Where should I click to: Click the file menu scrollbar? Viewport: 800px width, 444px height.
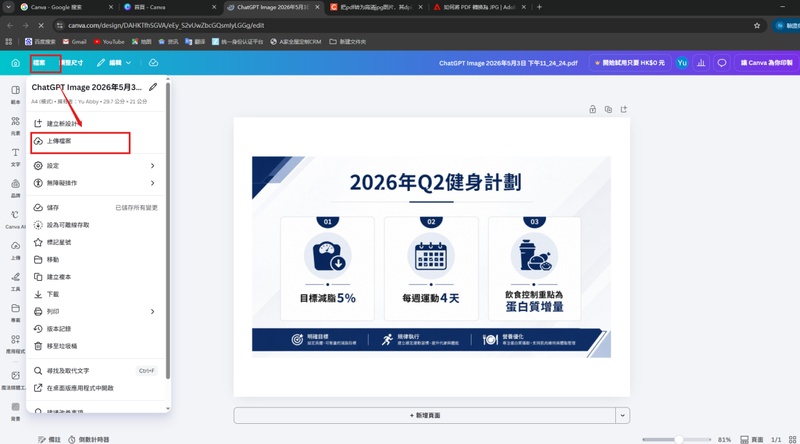168,230
